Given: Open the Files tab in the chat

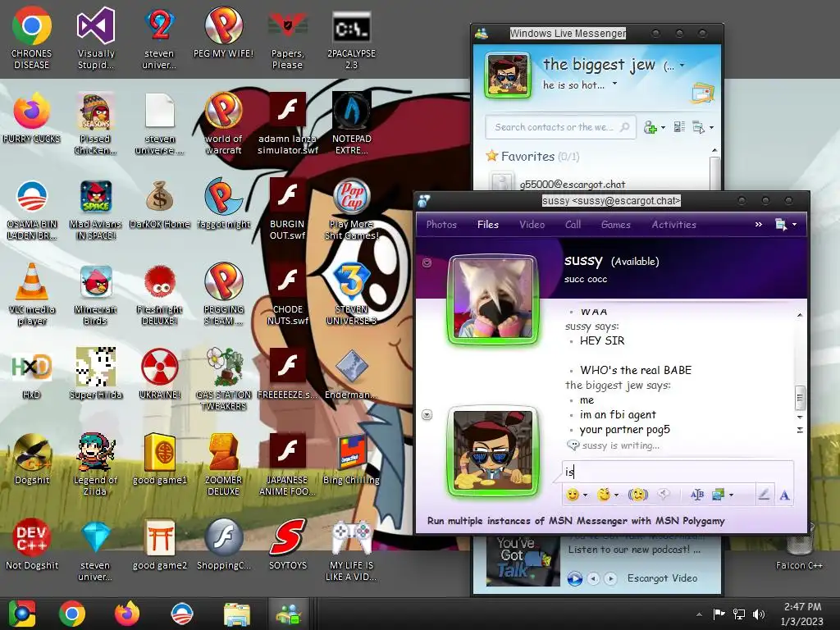Looking at the screenshot, I should (488, 225).
